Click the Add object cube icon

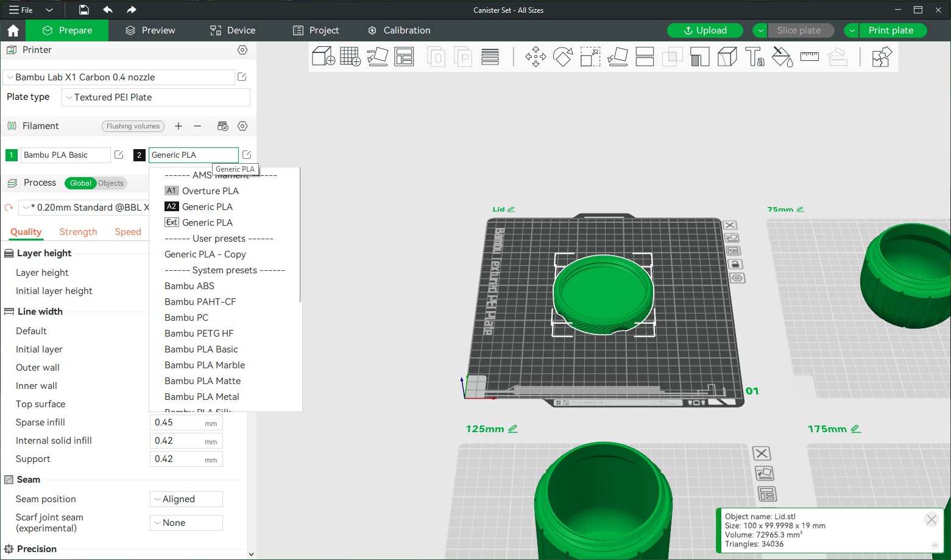pos(323,57)
